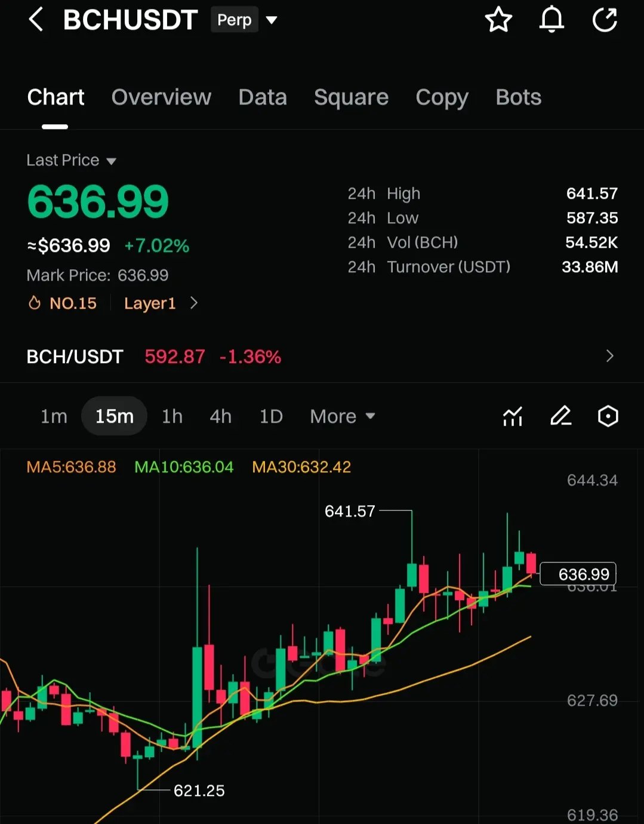Tap the 24h Vol (BCH) value 54.52K
644x824 pixels.
pos(591,242)
